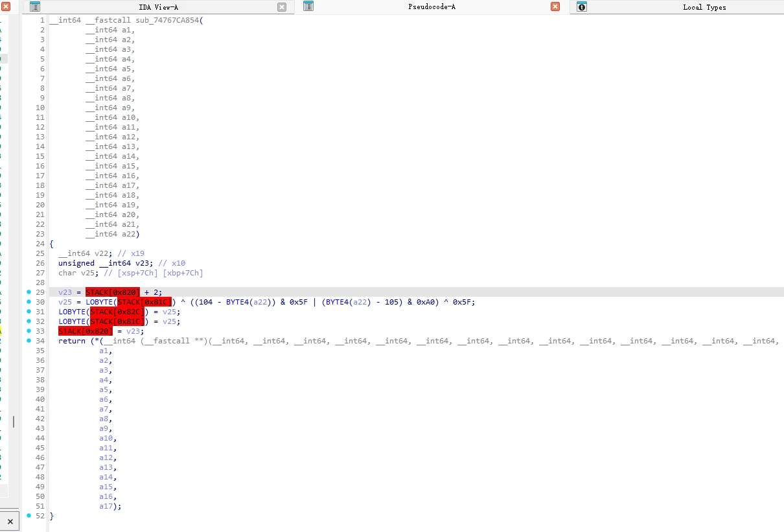This screenshot has width=784, height=532.
Task: Toggle the breakpoint dot on line 30
Action: [29, 302]
